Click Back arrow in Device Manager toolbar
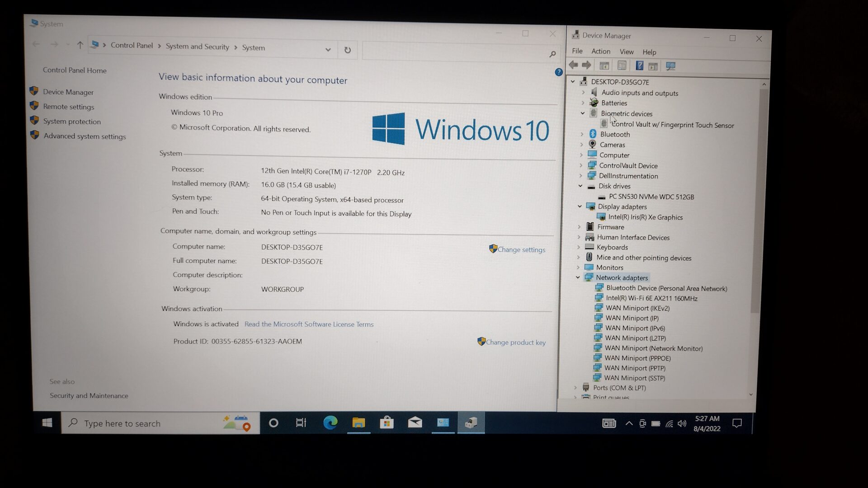The width and height of the screenshot is (868, 488). 574,65
